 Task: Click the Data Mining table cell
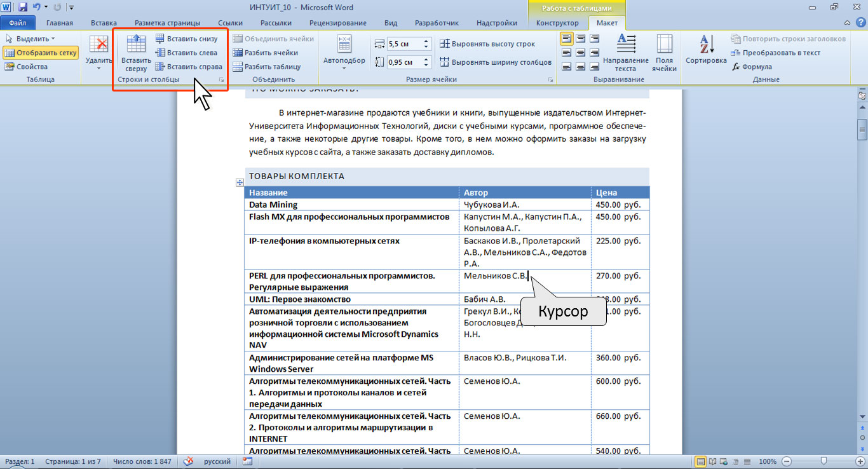352,205
